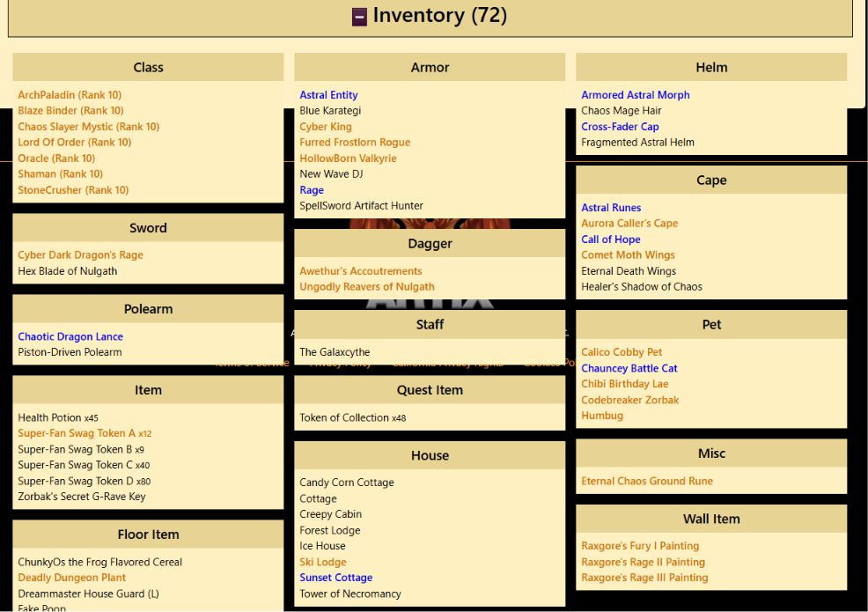Select The Galaxcythe staff entry
Viewport: 868px width, 612px height.
[335, 352]
